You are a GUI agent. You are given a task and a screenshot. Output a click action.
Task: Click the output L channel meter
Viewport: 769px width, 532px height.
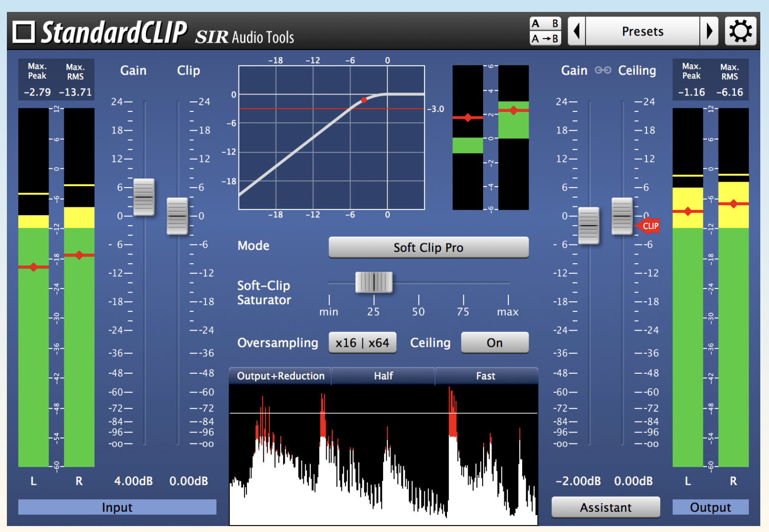[x=688, y=288]
